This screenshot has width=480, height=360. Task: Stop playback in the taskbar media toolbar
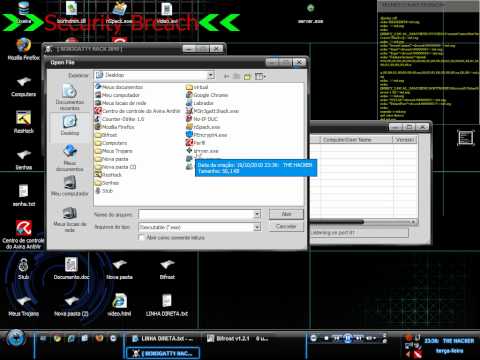pos(326,338)
